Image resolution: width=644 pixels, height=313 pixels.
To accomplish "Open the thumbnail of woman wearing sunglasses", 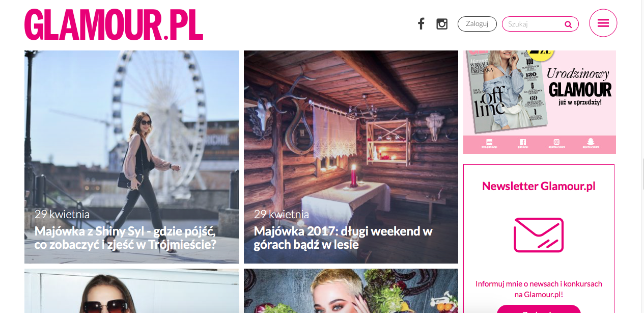I will point(131,291).
